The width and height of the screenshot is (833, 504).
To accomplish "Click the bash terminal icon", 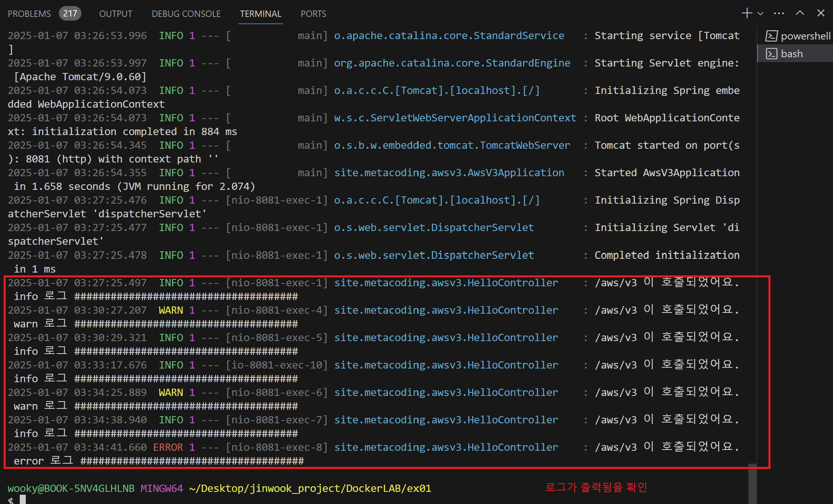I will click(771, 54).
